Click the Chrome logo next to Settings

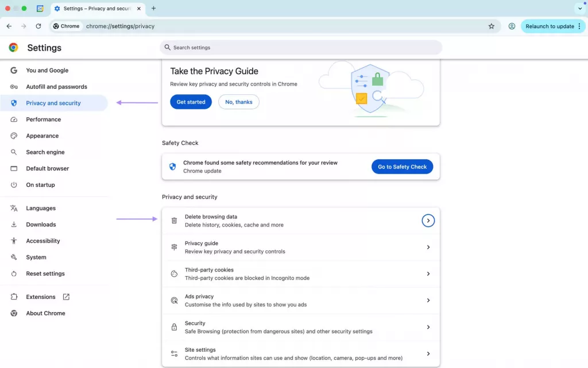(14, 48)
